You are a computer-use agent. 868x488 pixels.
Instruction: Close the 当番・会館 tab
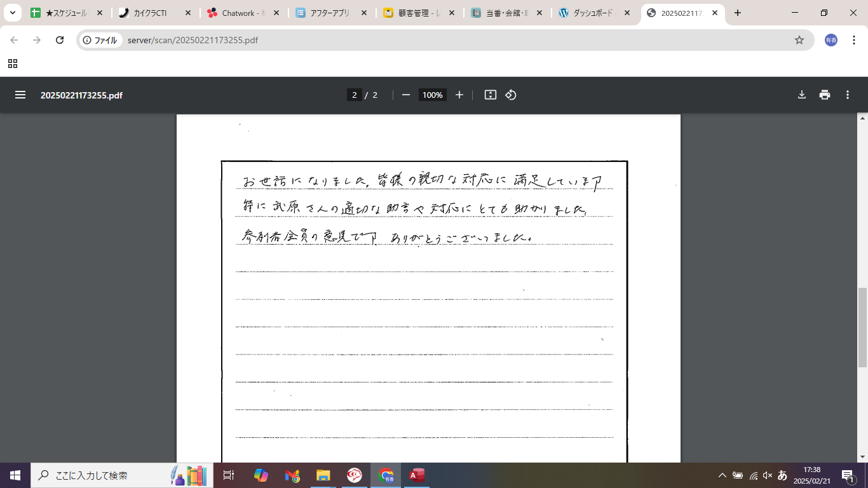538,13
